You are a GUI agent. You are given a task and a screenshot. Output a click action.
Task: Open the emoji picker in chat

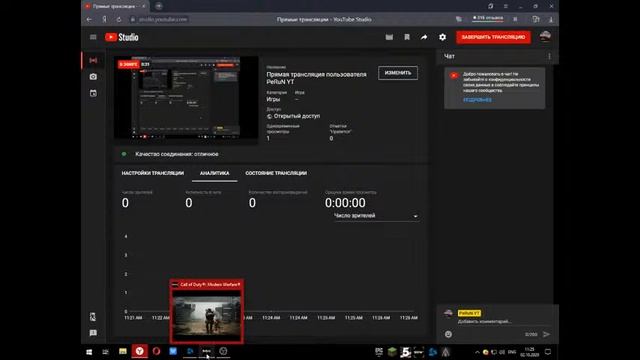(x=448, y=334)
